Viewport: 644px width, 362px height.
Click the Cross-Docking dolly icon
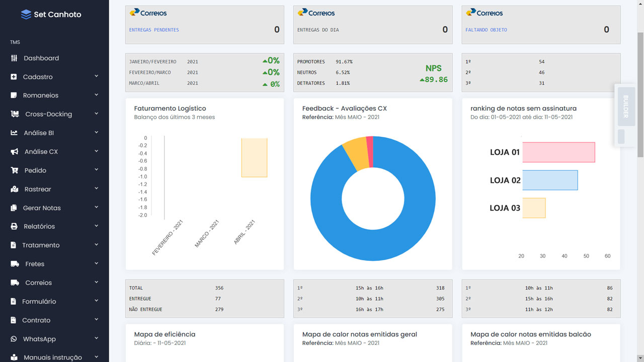click(x=15, y=114)
